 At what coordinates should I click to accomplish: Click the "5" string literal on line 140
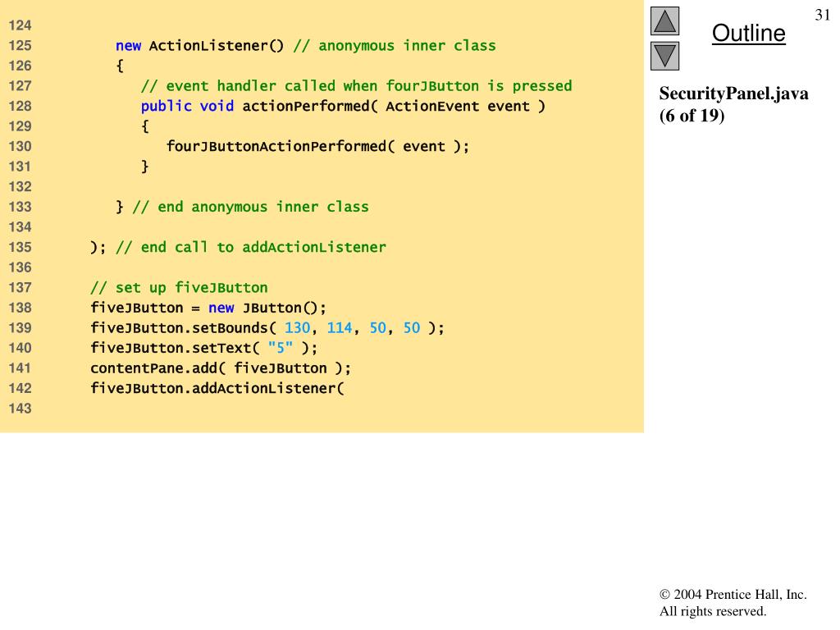(281, 348)
